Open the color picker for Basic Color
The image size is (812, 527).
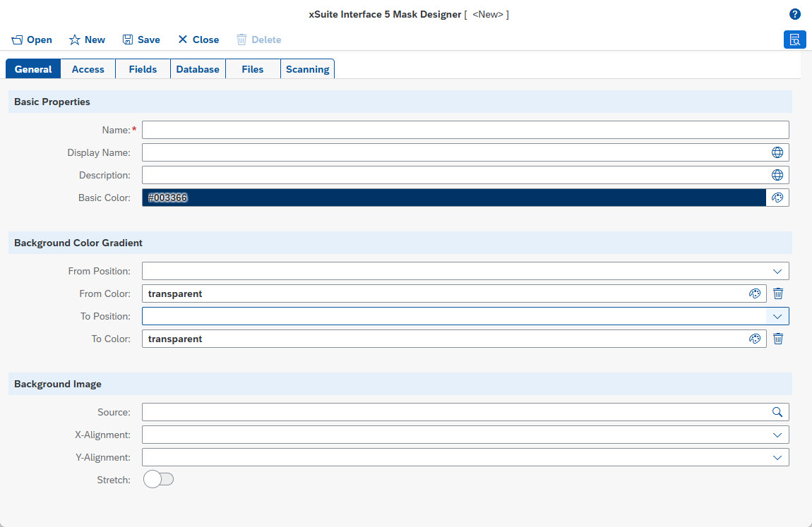click(777, 198)
